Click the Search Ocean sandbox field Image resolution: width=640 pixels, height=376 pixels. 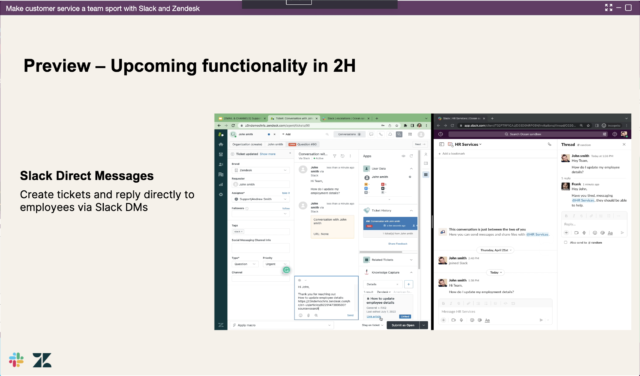(x=528, y=134)
